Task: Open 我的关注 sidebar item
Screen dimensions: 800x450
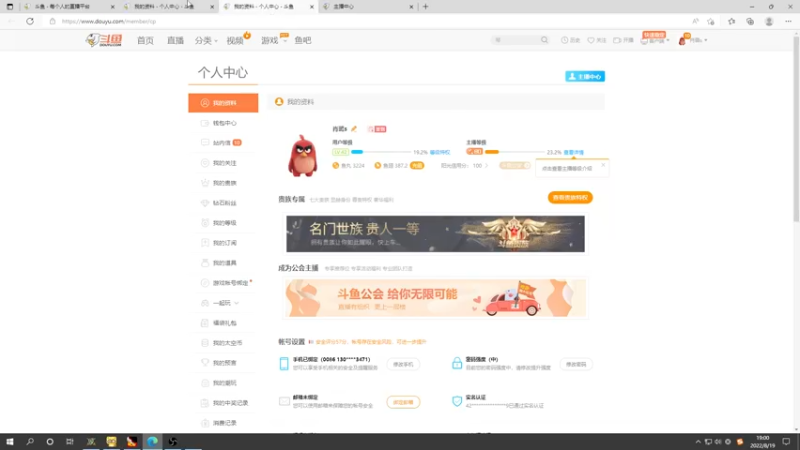Action: (x=223, y=163)
